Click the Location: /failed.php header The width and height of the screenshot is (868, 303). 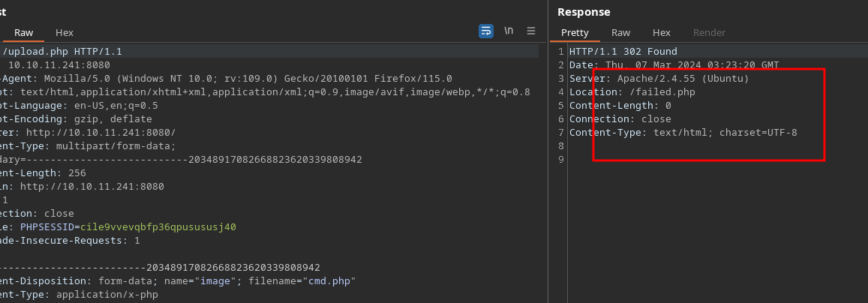(621, 92)
